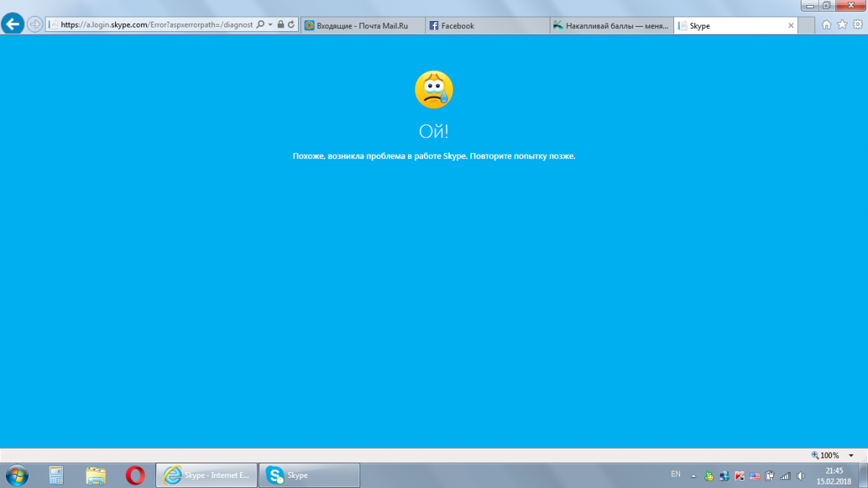Open the browser Home page icon
Viewport: 868px width, 488px height.
827,25
